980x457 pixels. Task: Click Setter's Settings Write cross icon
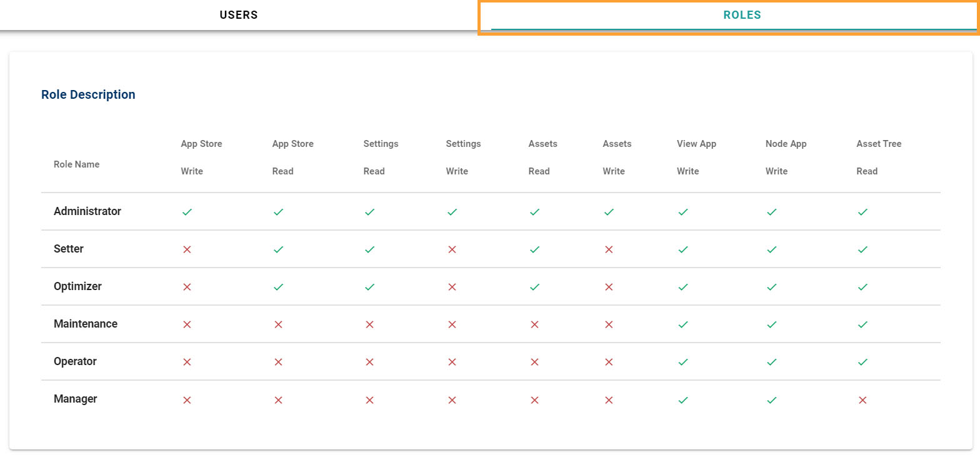(452, 249)
